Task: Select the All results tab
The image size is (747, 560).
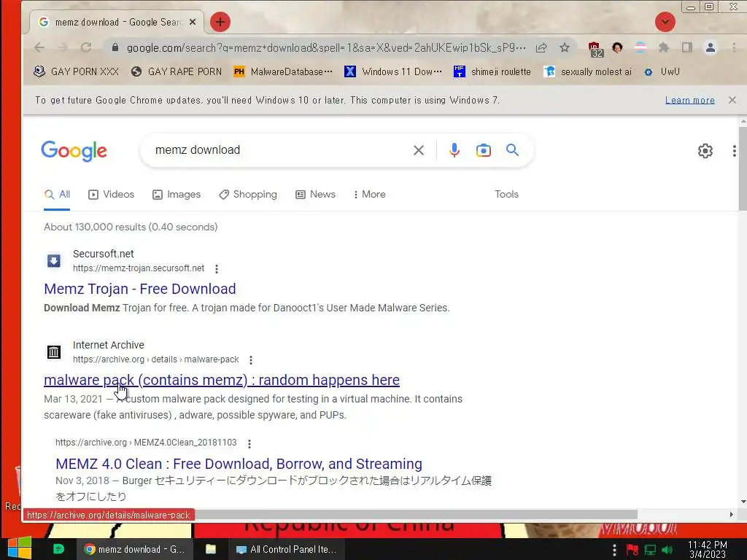Action: (57, 195)
